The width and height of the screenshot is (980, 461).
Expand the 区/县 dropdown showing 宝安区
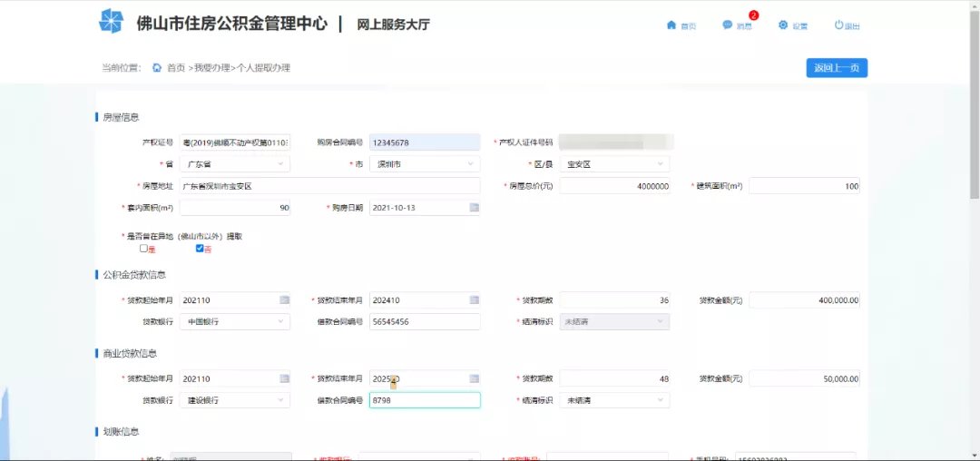click(614, 164)
